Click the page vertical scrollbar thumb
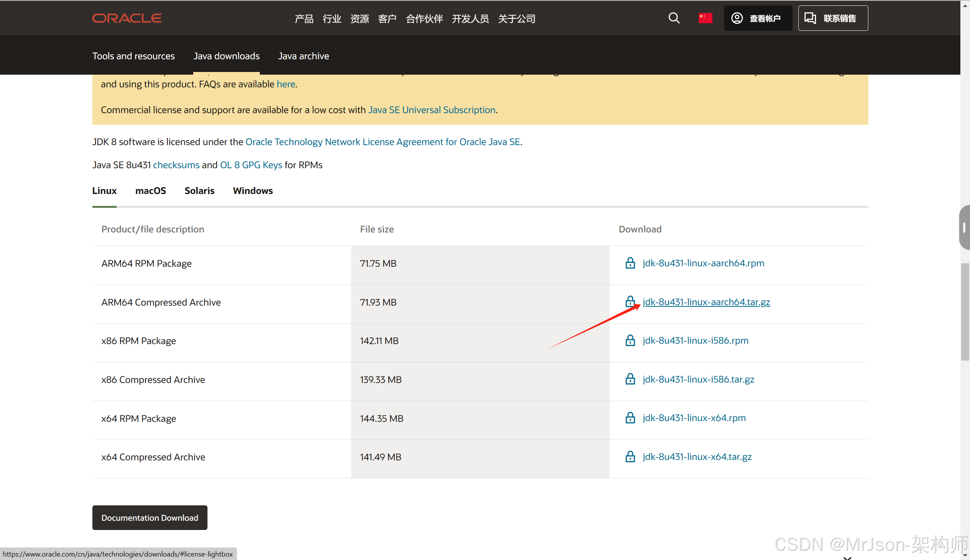 pos(965,312)
